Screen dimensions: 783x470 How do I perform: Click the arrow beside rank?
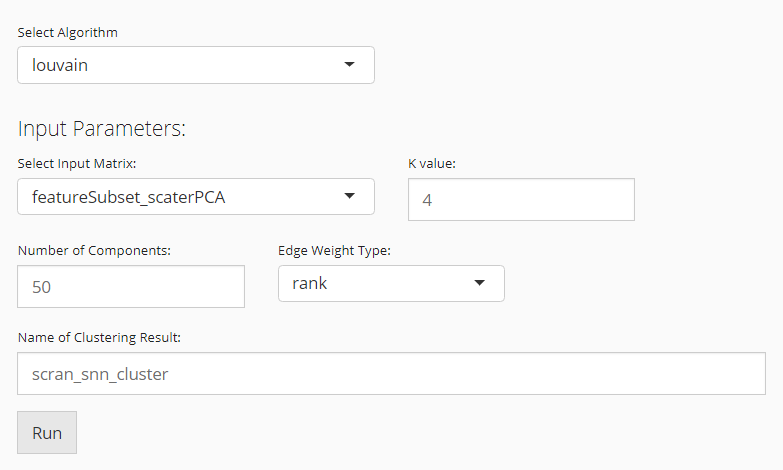479,283
